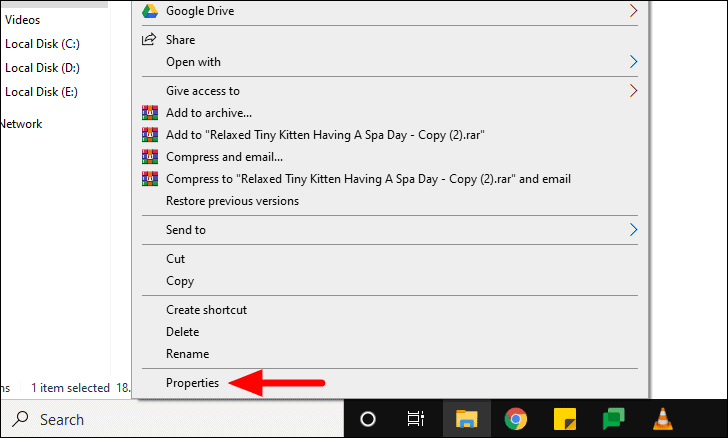
Task: Expand the Open with submenu arrow
Action: point(633,62)
